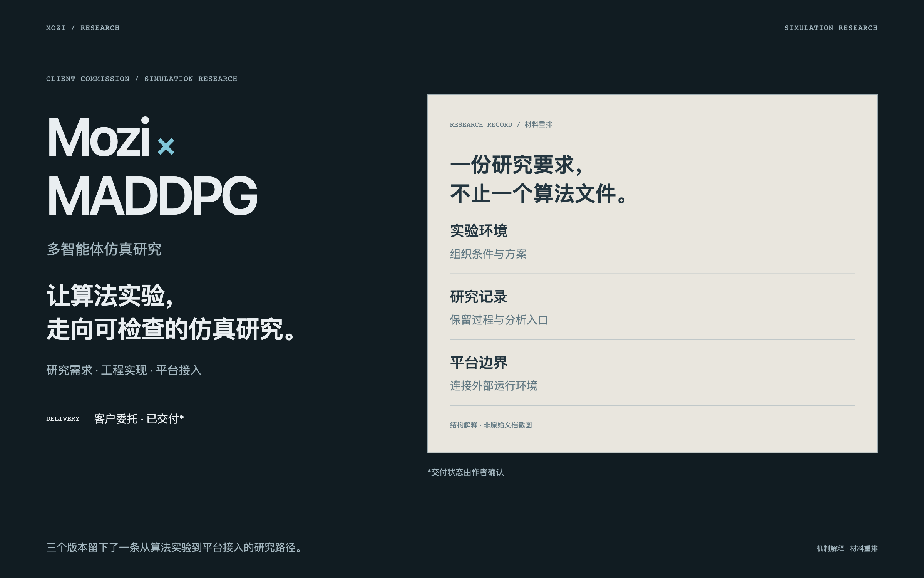This screenshot has width=924, height=578.
Task: Click the large Mozi title word
Action: click(99, 137)
